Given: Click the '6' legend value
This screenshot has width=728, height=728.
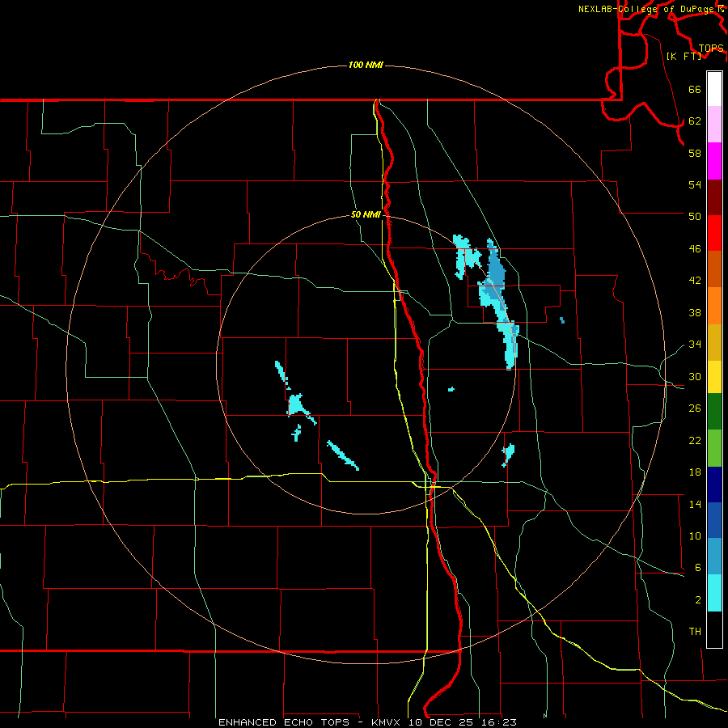Looking at the screenshot, I should pyautogui.click(x=698, y=567).
